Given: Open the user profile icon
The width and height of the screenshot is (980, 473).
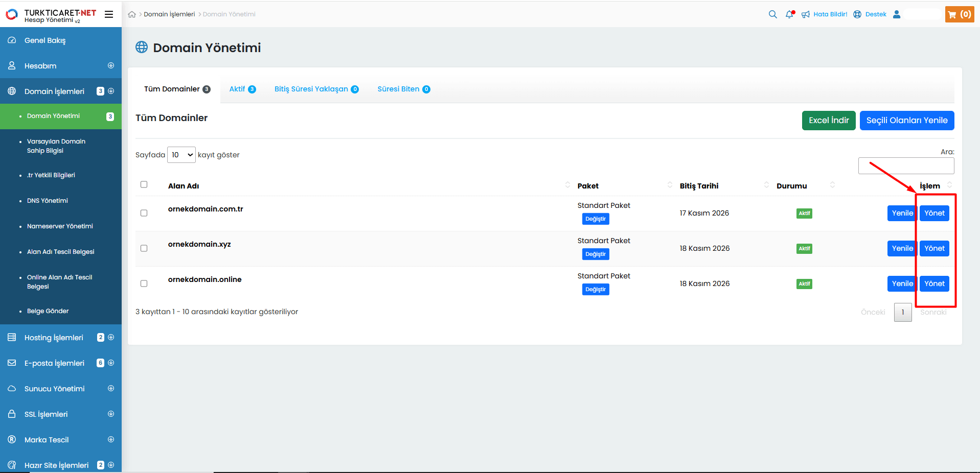Looking at the screenshot, I should point(897,14).
